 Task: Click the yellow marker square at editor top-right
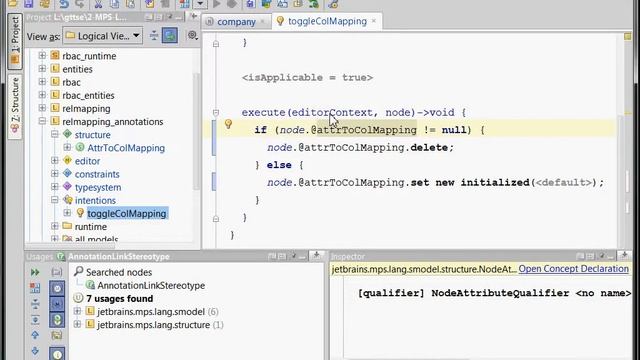pos(628,37)
